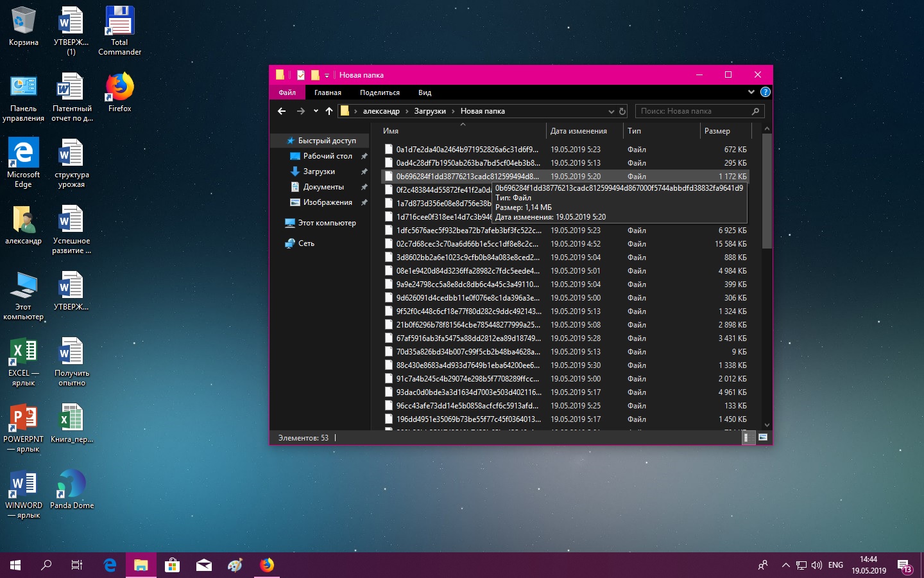
Task: Open the Вид ribbon tab
Action: [425, 92]
